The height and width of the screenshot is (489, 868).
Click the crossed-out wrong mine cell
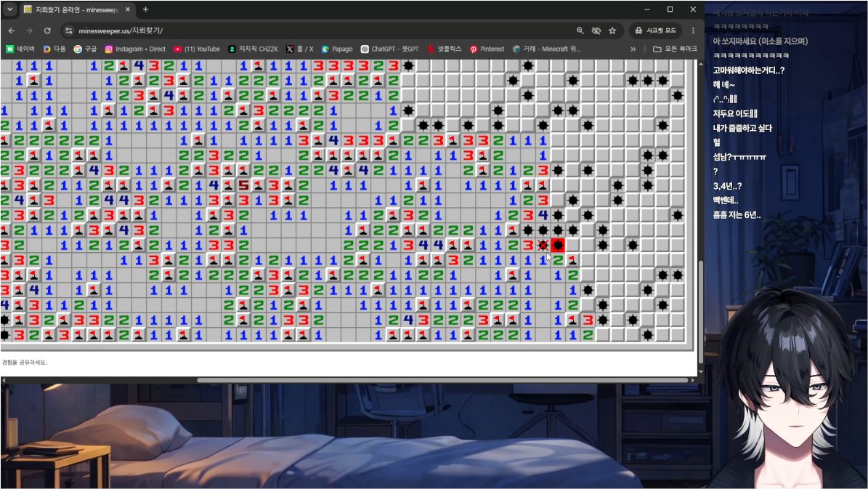click(x=543, y=245)
